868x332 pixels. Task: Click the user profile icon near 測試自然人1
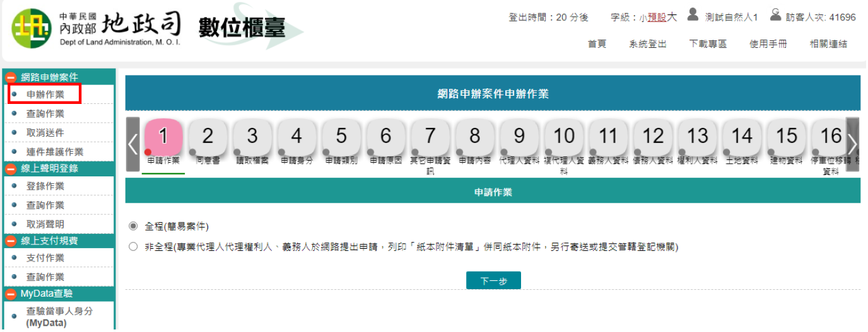point(693,14)
